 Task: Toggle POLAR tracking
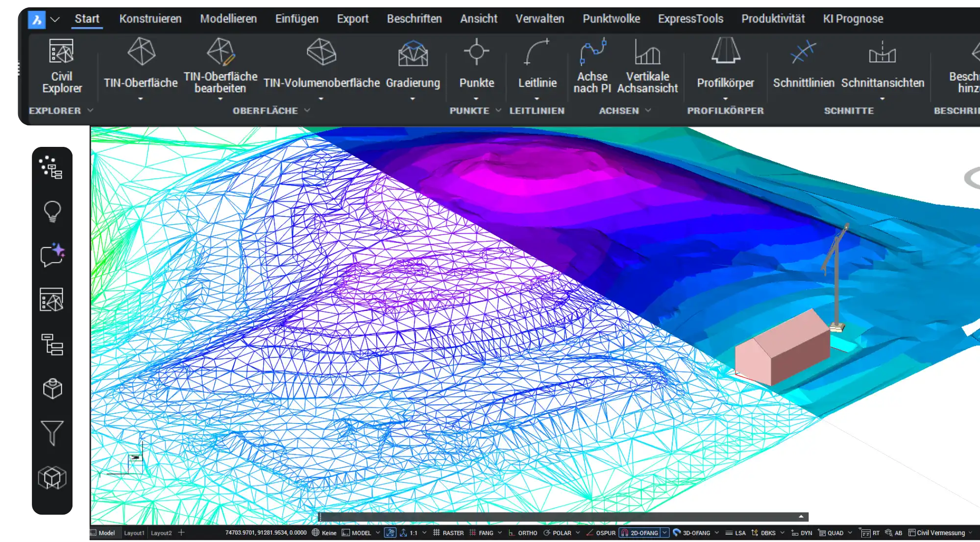557,533
